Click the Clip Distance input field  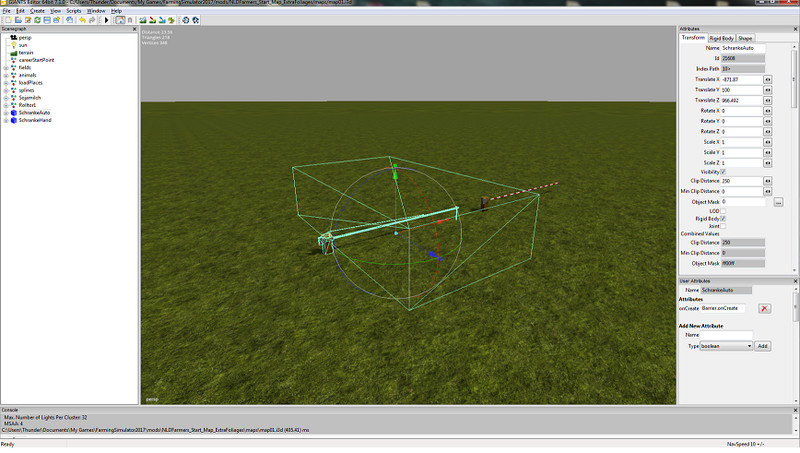[x=741, y=181]
